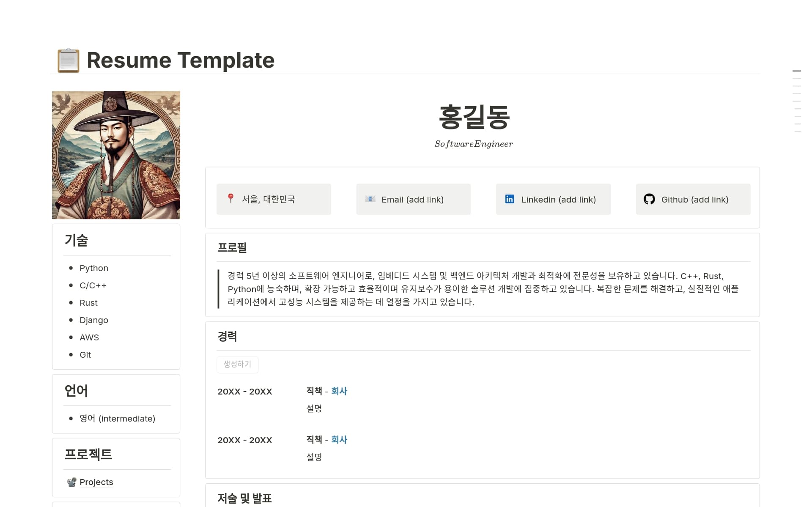Click the name heading 홍길동
The width and height of the screenshot is (812, 507).
(474, 117)
